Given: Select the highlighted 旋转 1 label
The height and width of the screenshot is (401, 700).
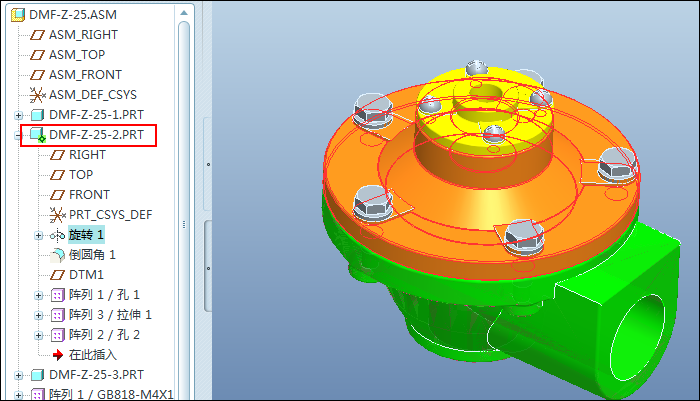Looking at the screenshot, I should (x=86, y=235).
